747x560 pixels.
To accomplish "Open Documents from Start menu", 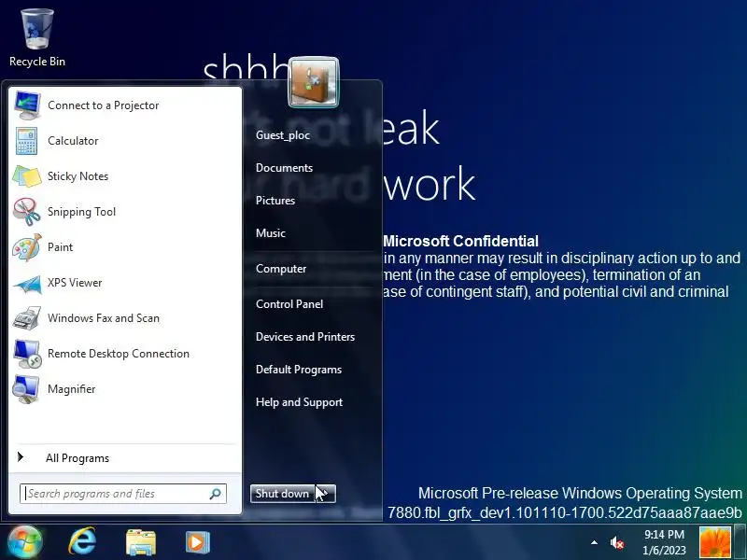I will click(x=285, y=168).
